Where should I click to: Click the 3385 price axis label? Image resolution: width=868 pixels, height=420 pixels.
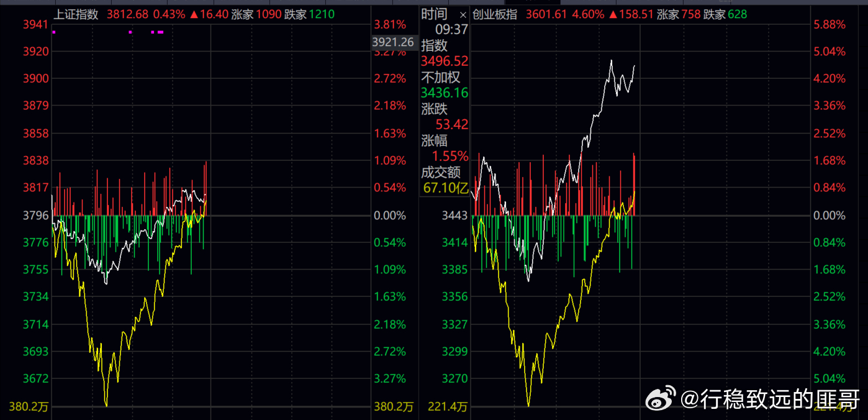tap(455, 269)
